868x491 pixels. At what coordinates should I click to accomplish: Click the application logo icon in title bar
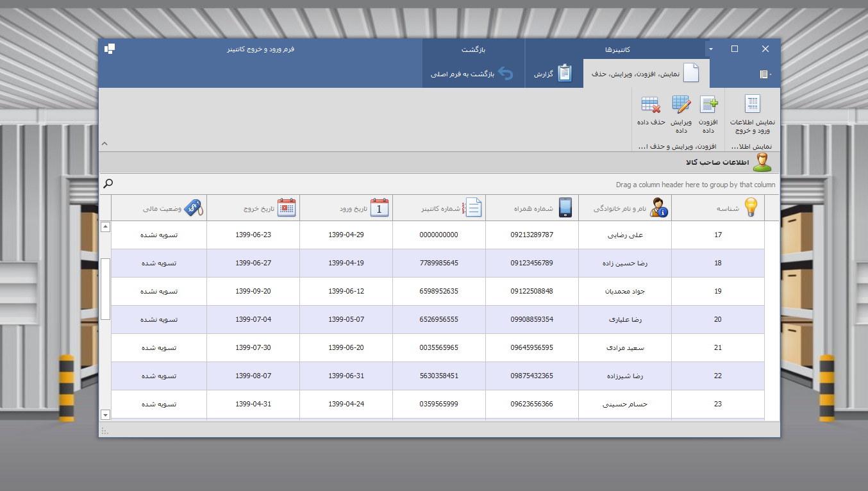click(110, 49)
